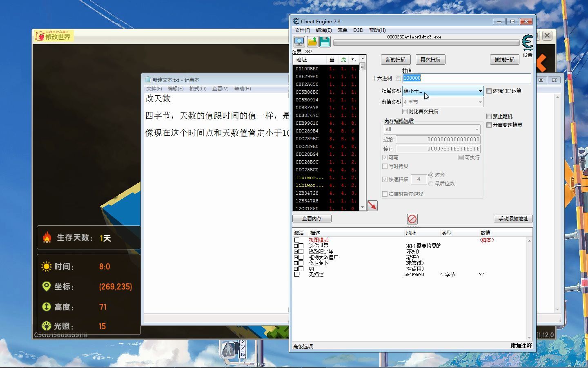The image size is (588, 368).
Task: Open Cheat Engine 帮助(H) menu
Action: click(377, 30)
